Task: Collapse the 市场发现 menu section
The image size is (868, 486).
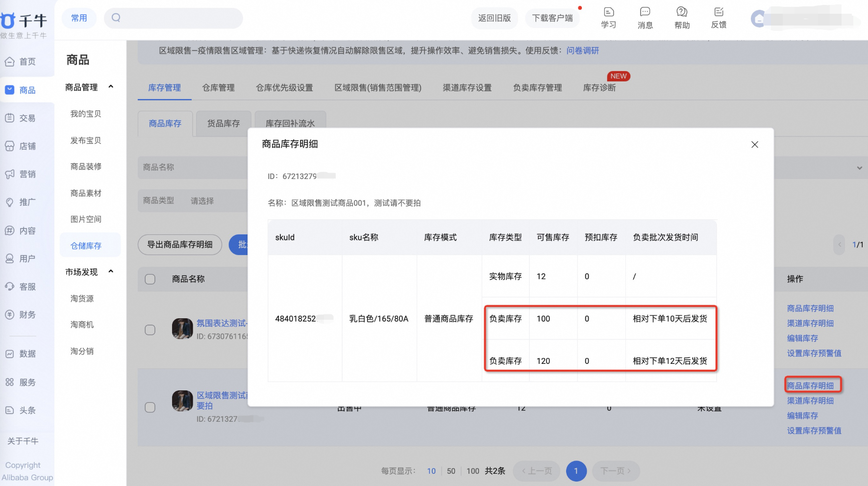Action: coord(111,271)
